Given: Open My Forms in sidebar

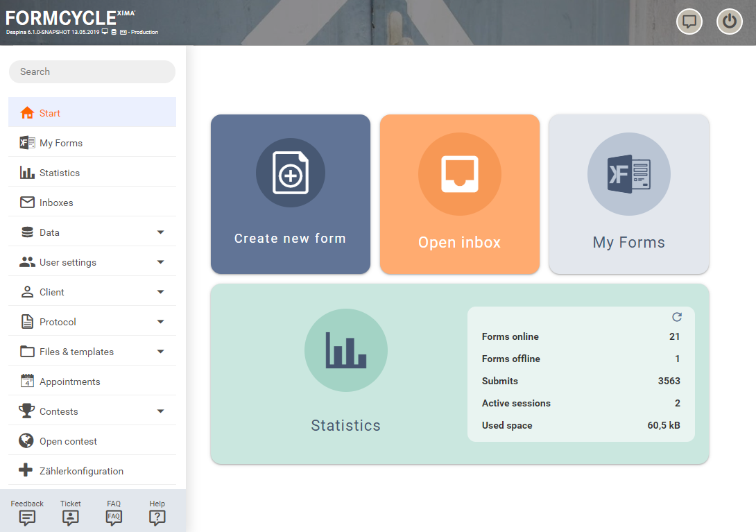Looking at the screenshot, I should tap(61, 143).
